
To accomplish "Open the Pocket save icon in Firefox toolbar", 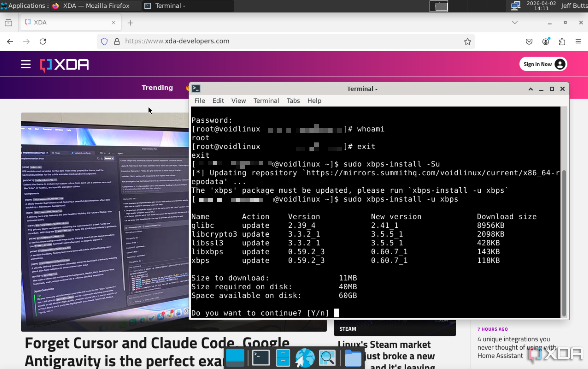I will pyautogui.click(x=529, y=42).
